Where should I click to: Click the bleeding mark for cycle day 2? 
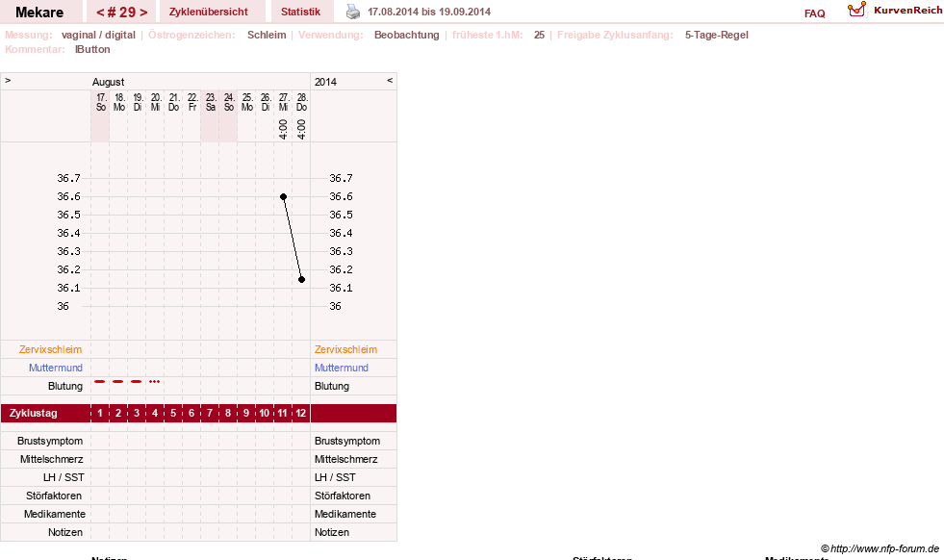pos(118,382)
